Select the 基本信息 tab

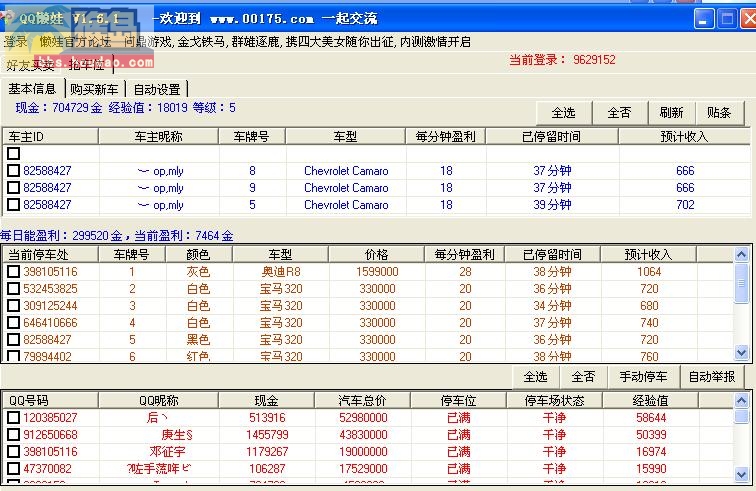(x=32, y=89)
